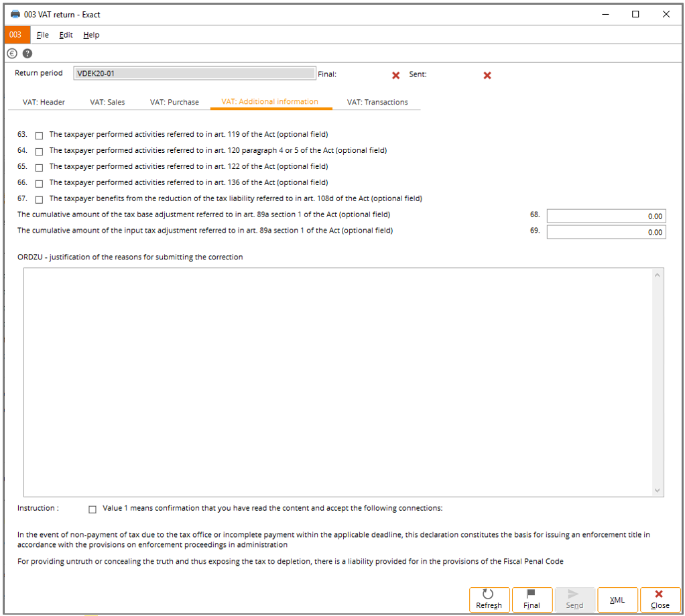The image size is (685, 616).
Task: Maximize the VAT return window
Action: [635, 15]
